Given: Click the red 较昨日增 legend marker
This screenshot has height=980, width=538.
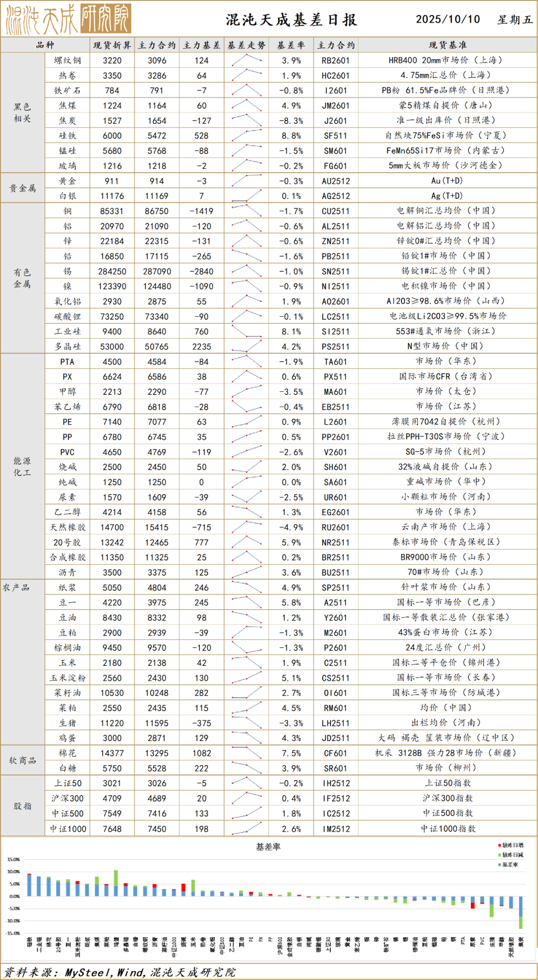Looking at the screenshot, I should (499, 846).
